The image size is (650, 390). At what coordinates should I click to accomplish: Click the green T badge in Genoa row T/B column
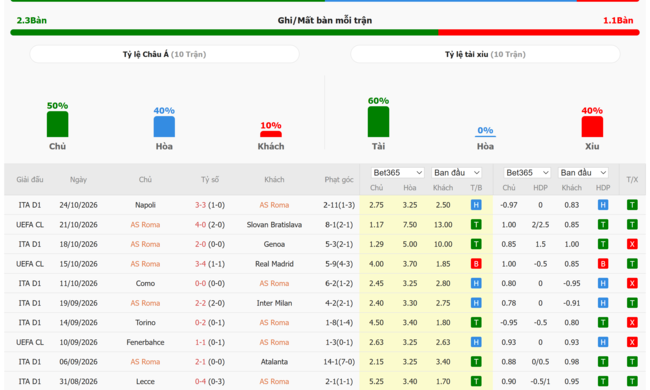[x=476, y=244]
